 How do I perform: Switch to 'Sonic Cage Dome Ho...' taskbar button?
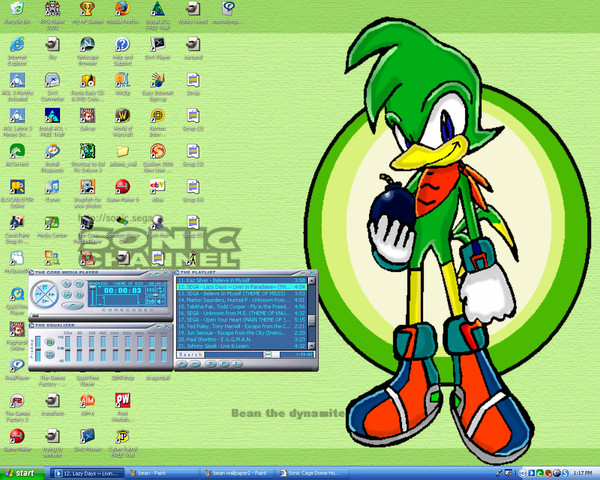[x=312, y=473]
